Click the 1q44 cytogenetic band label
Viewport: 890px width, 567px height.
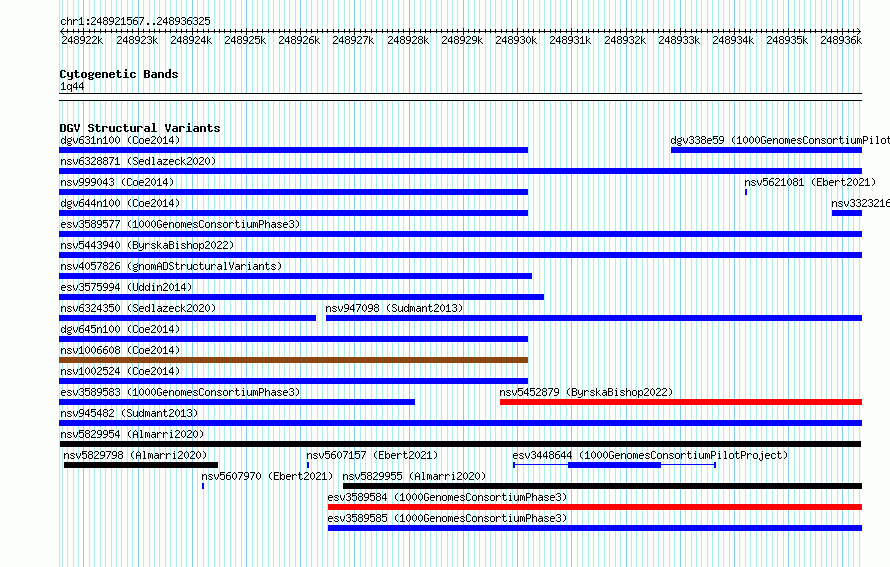tap(72, 86)
